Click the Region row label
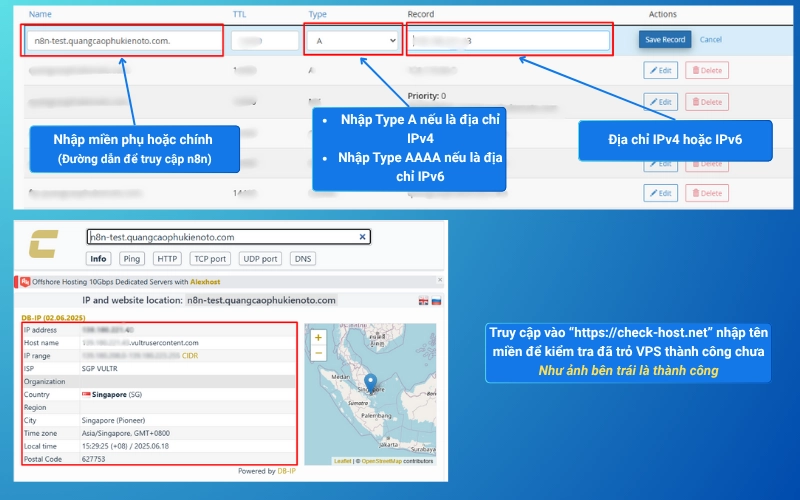The height and width of the screenshot is (500, 800). click(x=35, y=407)
